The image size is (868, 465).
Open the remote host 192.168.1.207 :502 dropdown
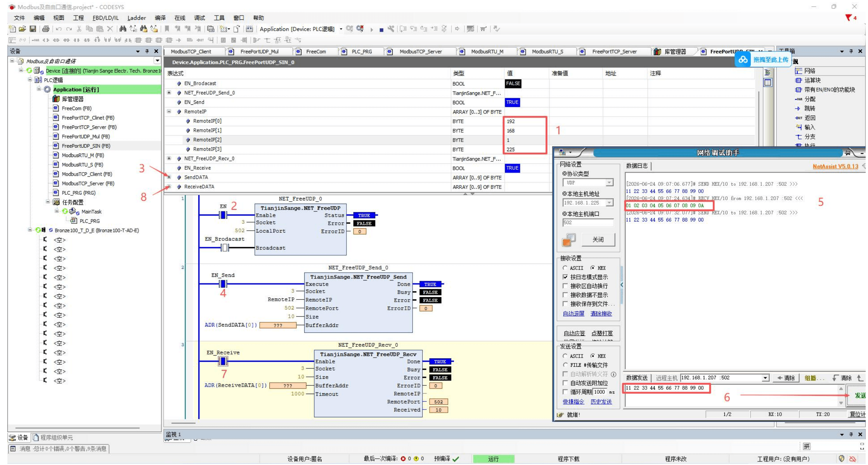point(765,378)
